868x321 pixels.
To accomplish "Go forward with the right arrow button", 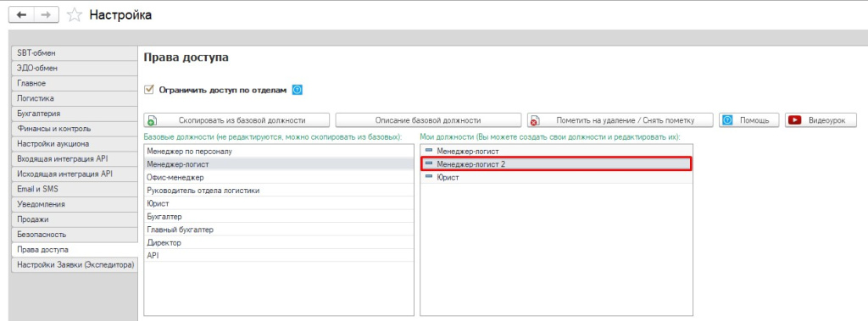I will tap(47, 15).
